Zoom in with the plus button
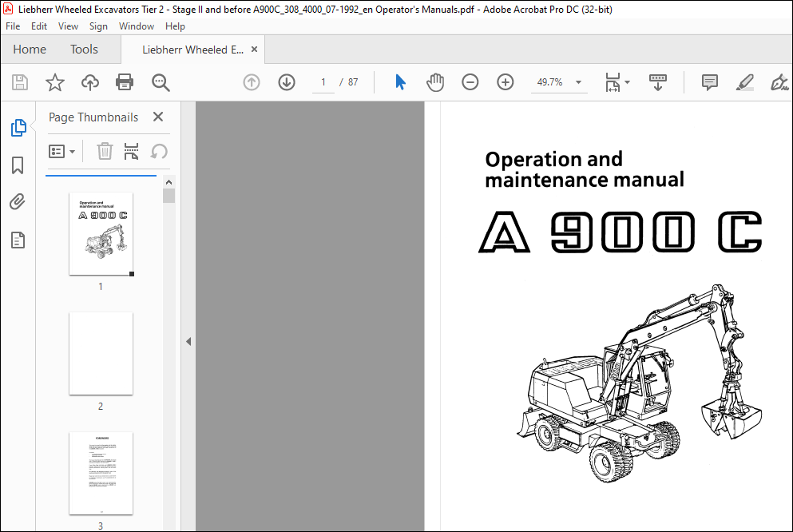Image resolution: width=793 pixels, height=532 pixels. point(506,82)
